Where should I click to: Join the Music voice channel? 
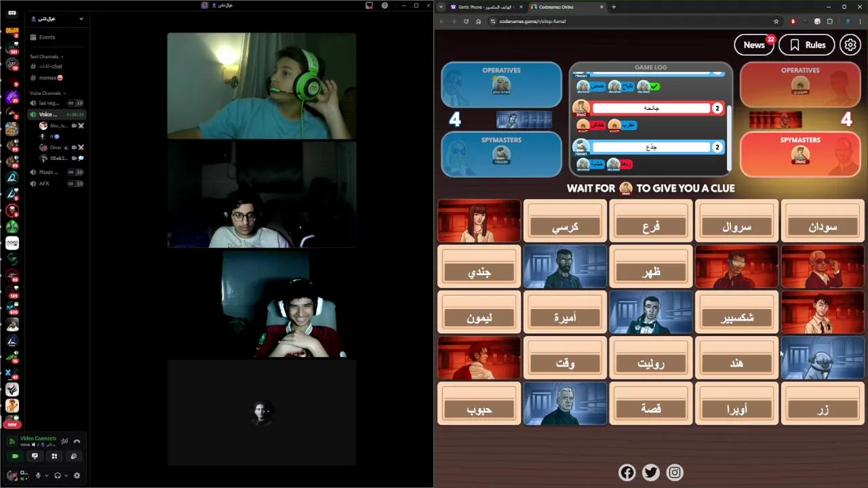(x=57, y=172)
